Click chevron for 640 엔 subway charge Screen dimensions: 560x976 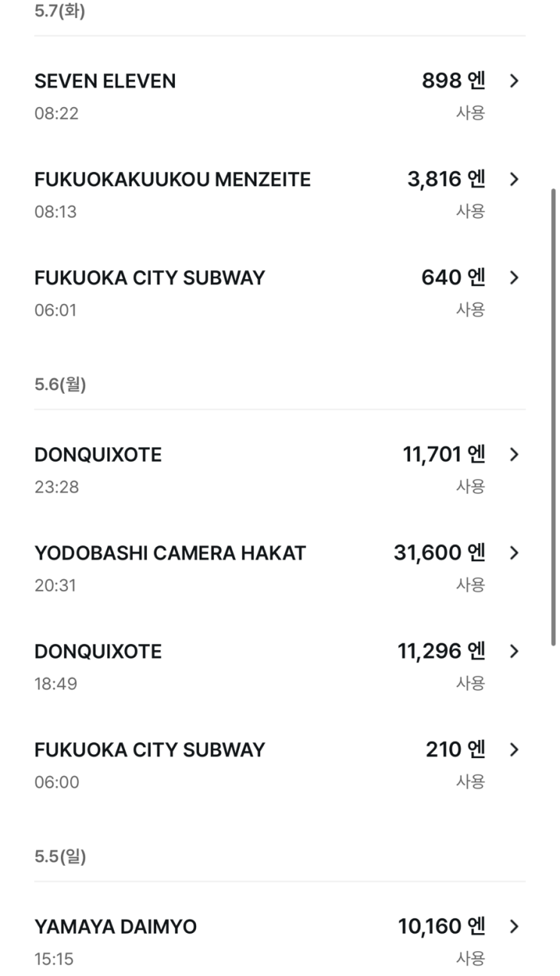coord(514,278)
